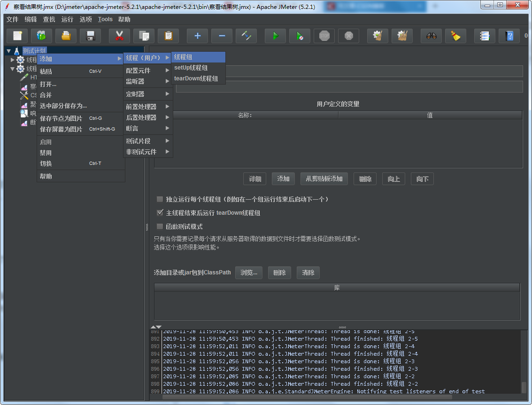The image size is (532, 405).
Task: Start the test with green play icon
Action: (x=276, y=36)
